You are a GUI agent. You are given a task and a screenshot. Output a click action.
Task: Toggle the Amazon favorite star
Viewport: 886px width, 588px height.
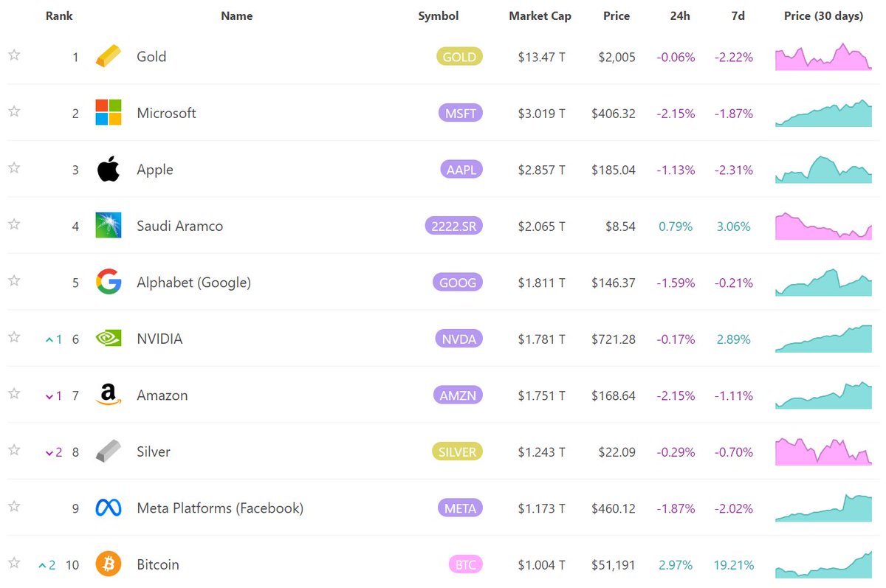tap(14, 394)
